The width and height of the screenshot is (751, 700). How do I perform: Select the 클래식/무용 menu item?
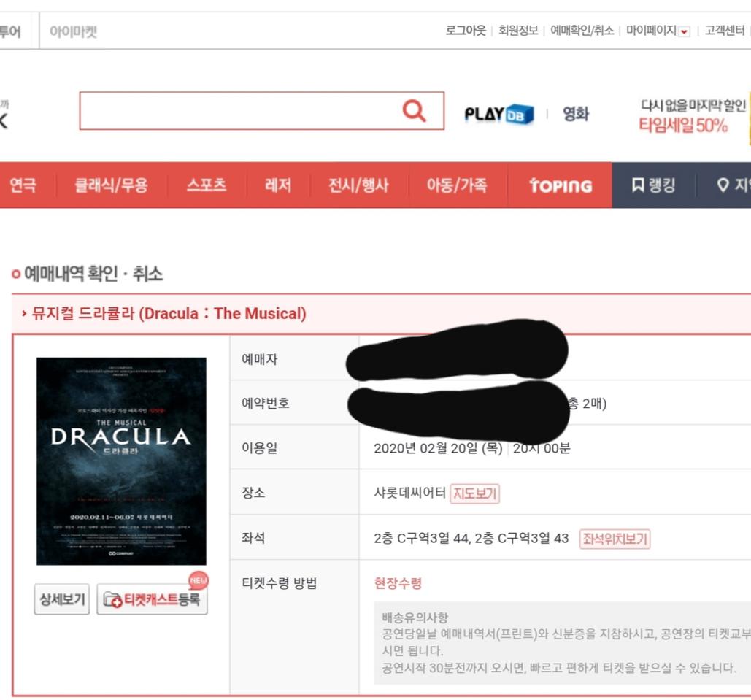(x=111, y=185)
